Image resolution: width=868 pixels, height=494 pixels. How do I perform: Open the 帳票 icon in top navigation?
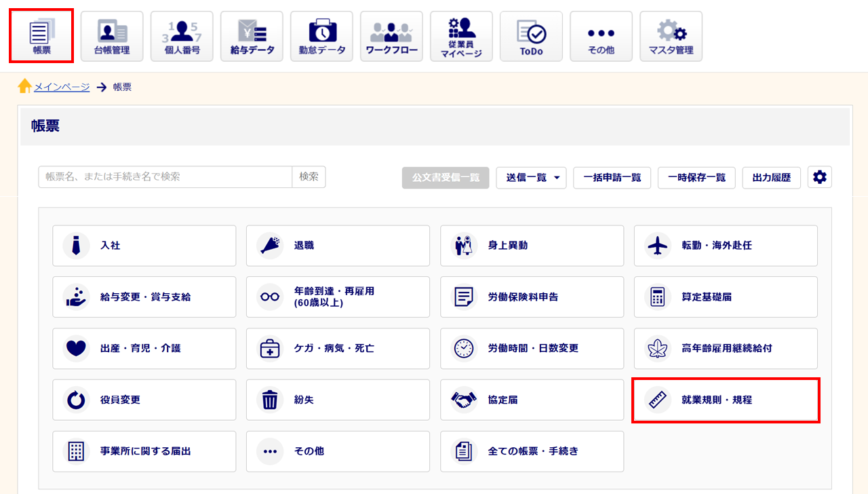(41, 36)
